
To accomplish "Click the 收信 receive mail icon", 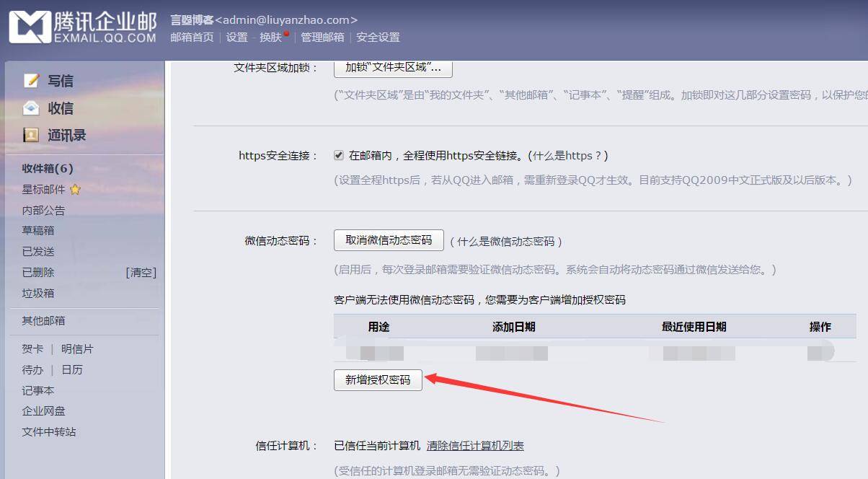I will tap(31, 108).
